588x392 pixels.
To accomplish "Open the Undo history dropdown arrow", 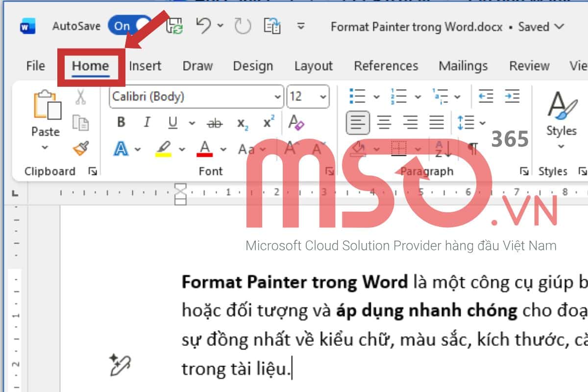I will tap(220, 26).
